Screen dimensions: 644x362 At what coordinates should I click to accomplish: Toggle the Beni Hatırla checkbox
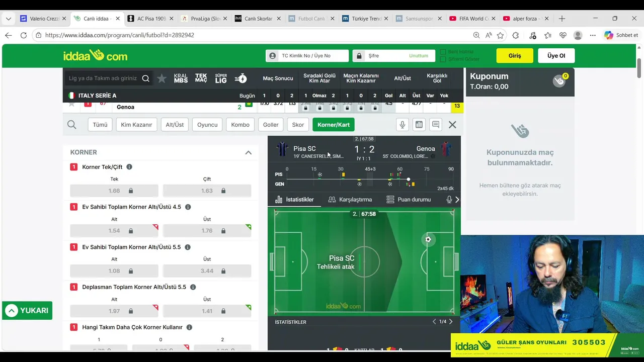pyautogui.click(x=443, y=52)
